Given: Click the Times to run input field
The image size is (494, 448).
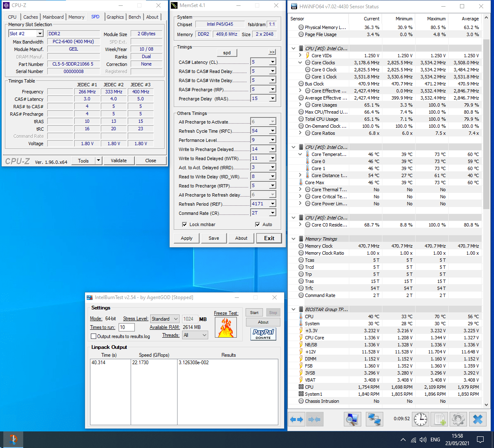Looking at the screenshot, I should pos(127,327).
